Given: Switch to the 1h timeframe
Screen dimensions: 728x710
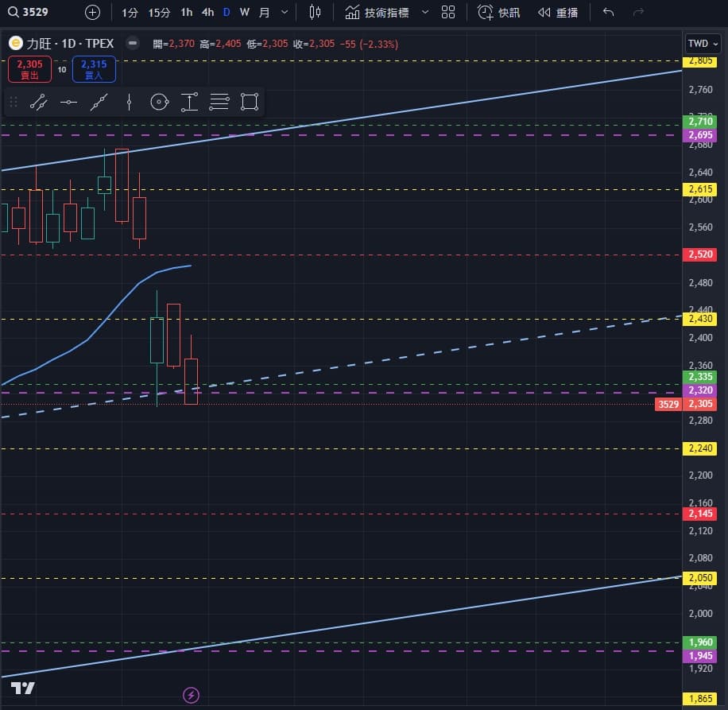Looking at the screenshot, I should pyautogui.click(x=186, y=12).
